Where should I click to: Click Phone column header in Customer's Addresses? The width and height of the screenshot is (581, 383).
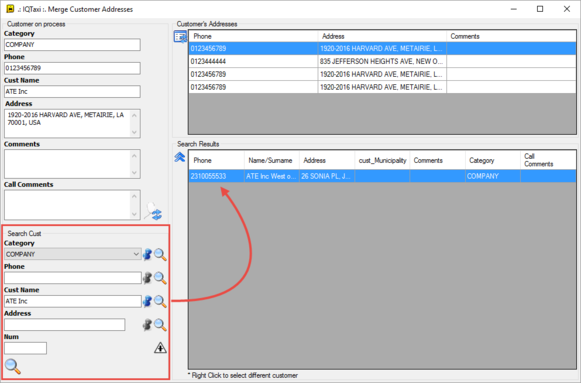point(253,36)
